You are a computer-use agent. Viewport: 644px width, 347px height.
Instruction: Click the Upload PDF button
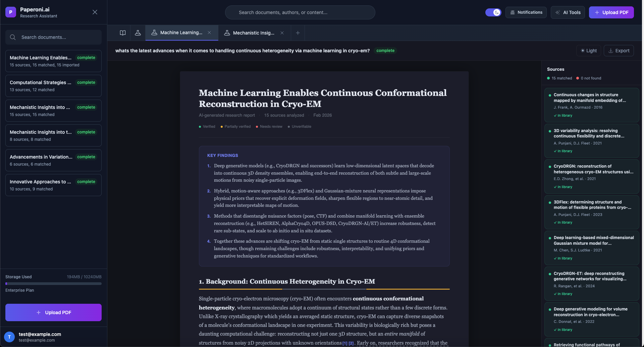pyautogui.click(x=611, y=12)
